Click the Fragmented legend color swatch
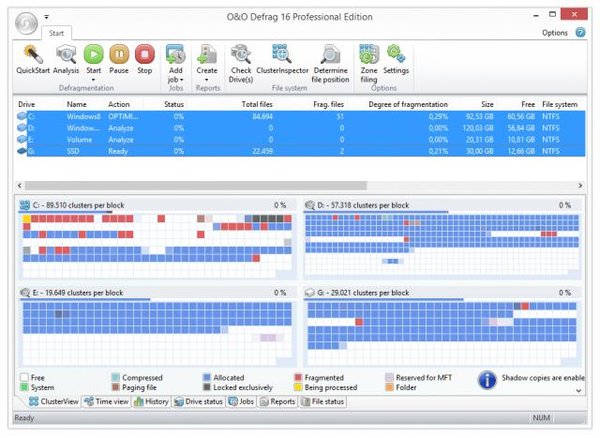Image resolution: width=600 pixels, height=438 pixels. 298,377
